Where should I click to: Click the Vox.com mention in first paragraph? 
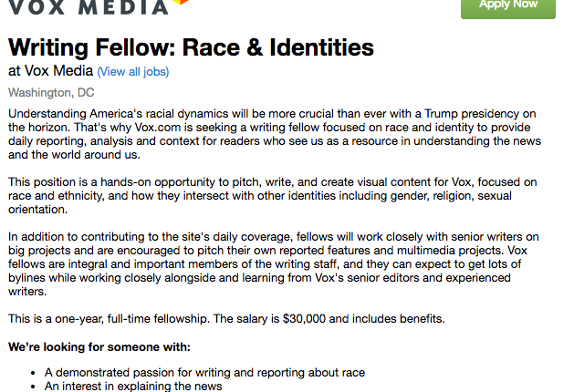[158, 128]
